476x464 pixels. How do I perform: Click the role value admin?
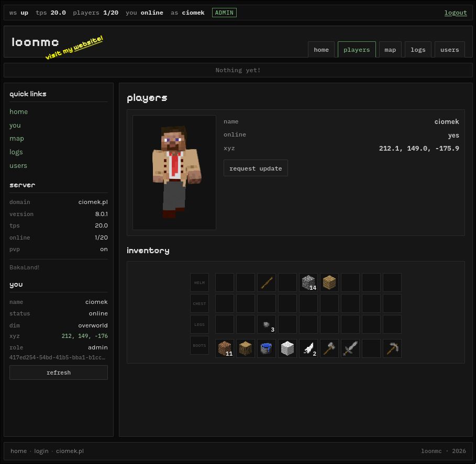point(98,347)
